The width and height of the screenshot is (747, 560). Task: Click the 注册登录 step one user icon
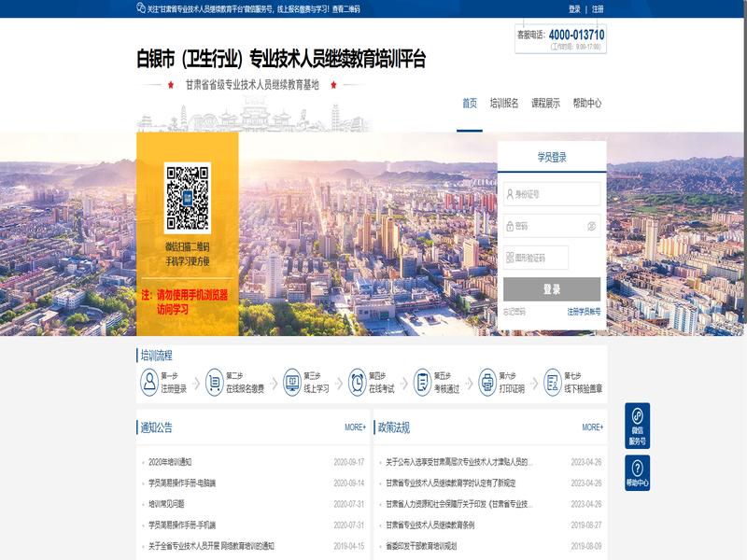click(149, 383)
